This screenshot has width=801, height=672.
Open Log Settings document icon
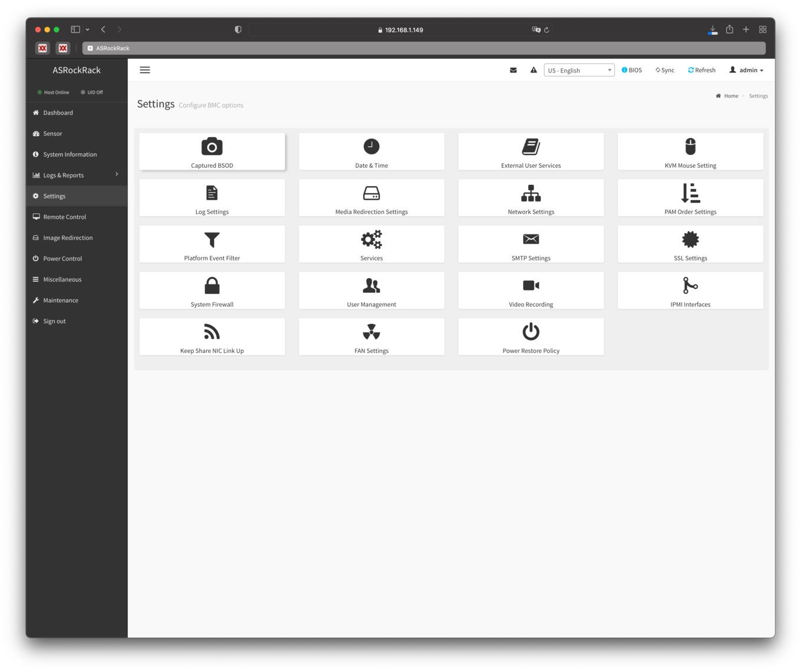(212, 193)
